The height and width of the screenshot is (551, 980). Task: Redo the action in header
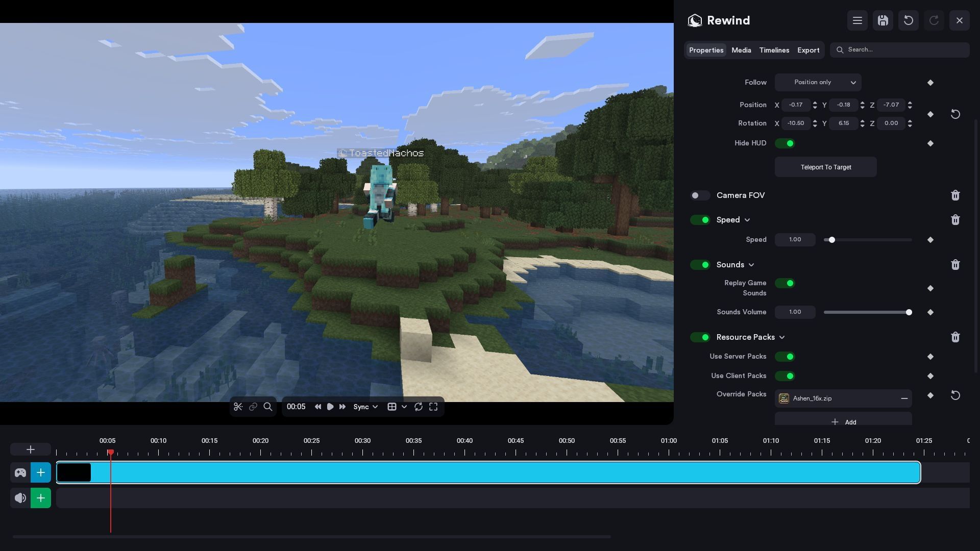934,20
